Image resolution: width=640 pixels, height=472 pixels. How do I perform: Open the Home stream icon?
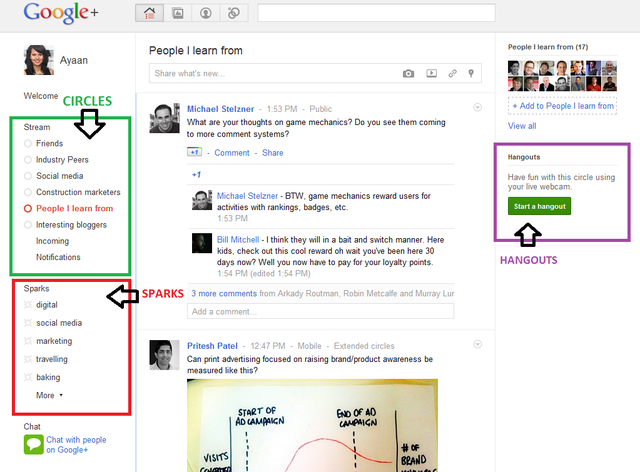[x=149, y=13]
